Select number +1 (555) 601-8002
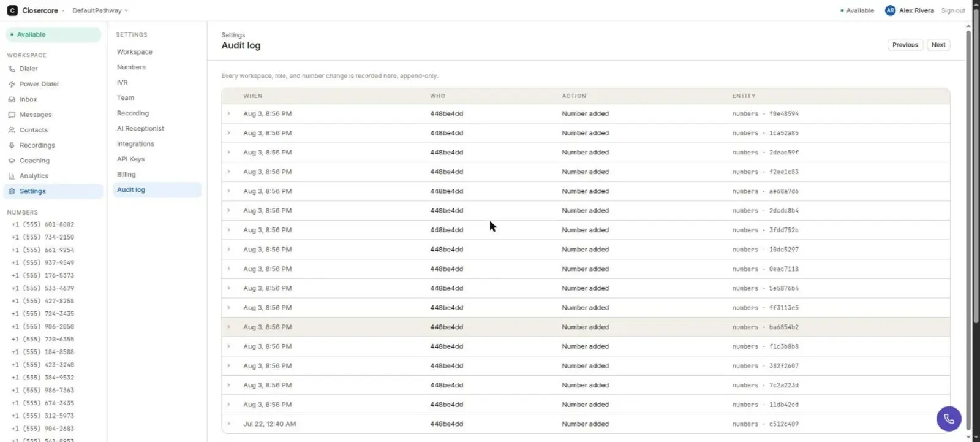980x442 pixels. pos(43,224)
